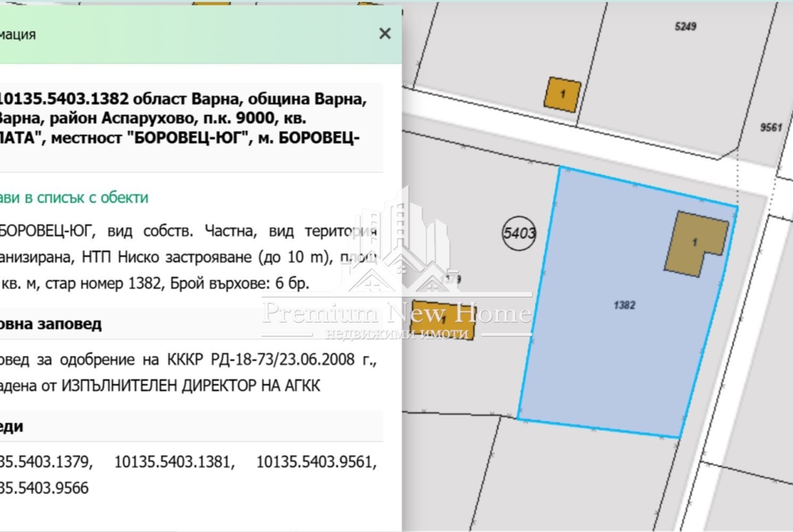
Task: Click the 'заповед' section header
Action: [x=52, y=324]
